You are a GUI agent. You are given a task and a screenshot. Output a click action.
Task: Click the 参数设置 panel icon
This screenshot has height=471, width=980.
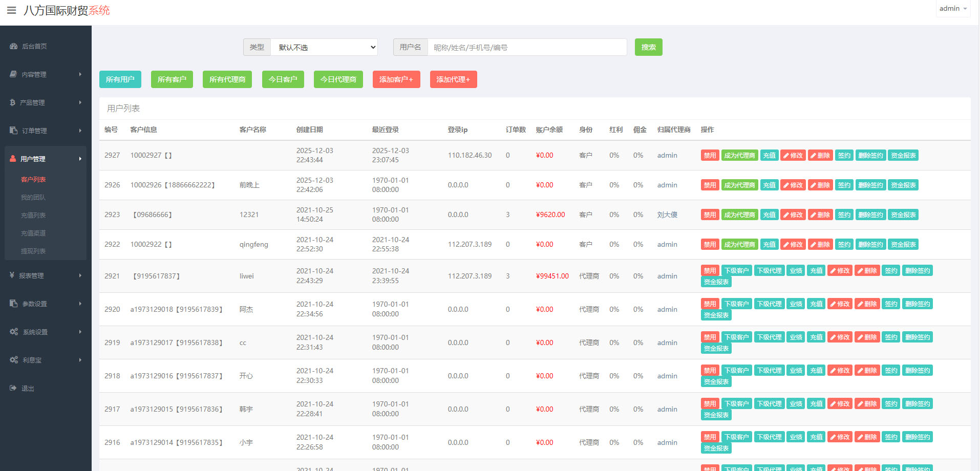point(13,303)
